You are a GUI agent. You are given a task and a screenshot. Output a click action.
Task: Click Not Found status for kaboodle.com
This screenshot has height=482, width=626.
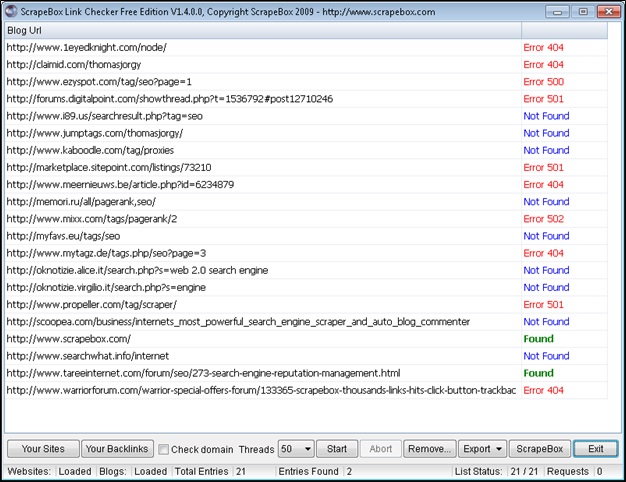(x=546, y=151)
